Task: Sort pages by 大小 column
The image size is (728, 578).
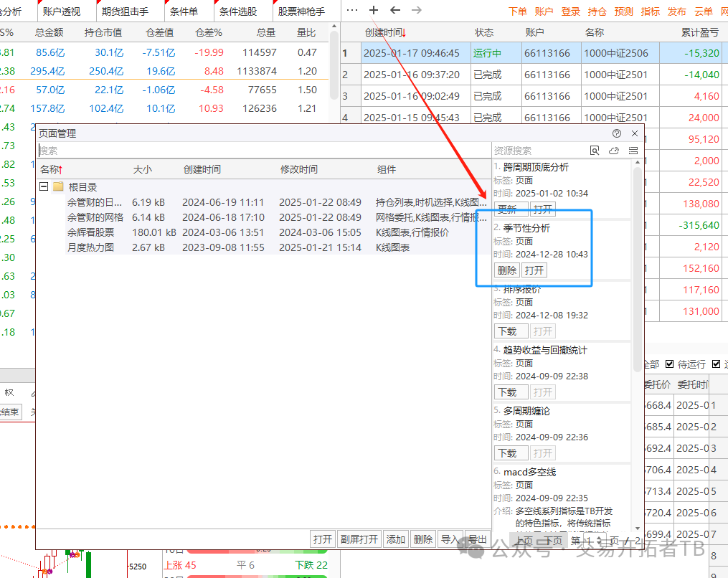Action: point(143,169)
